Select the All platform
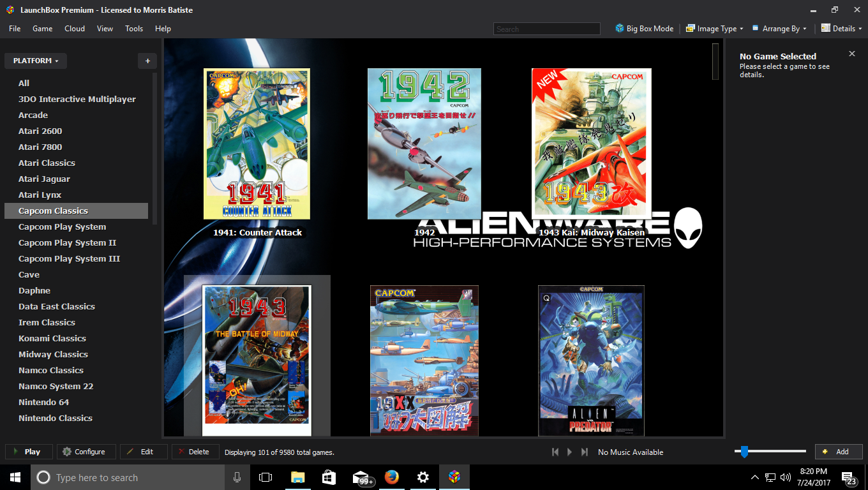Screen dimensions: 868x490 coord(76,83)
